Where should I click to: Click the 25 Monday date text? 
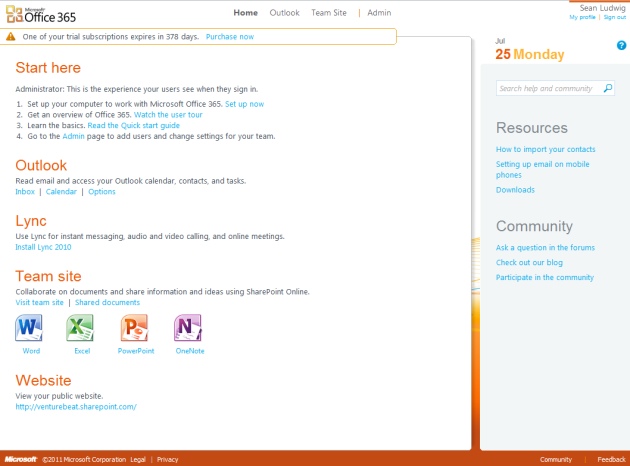tap(530, 54)
